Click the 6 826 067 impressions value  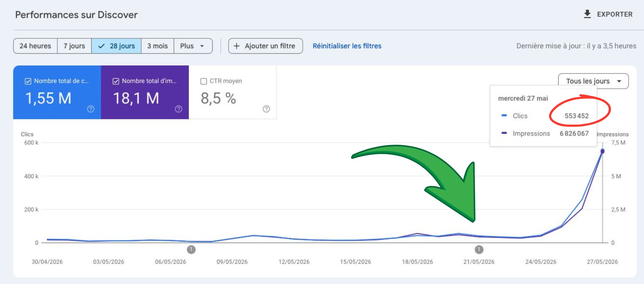574,133
